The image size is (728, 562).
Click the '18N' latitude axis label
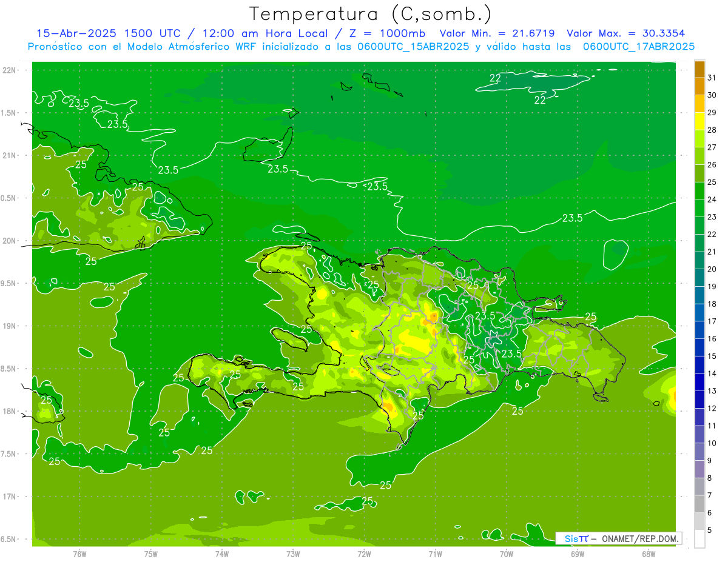pyautogui.click(x=10, y=411)
